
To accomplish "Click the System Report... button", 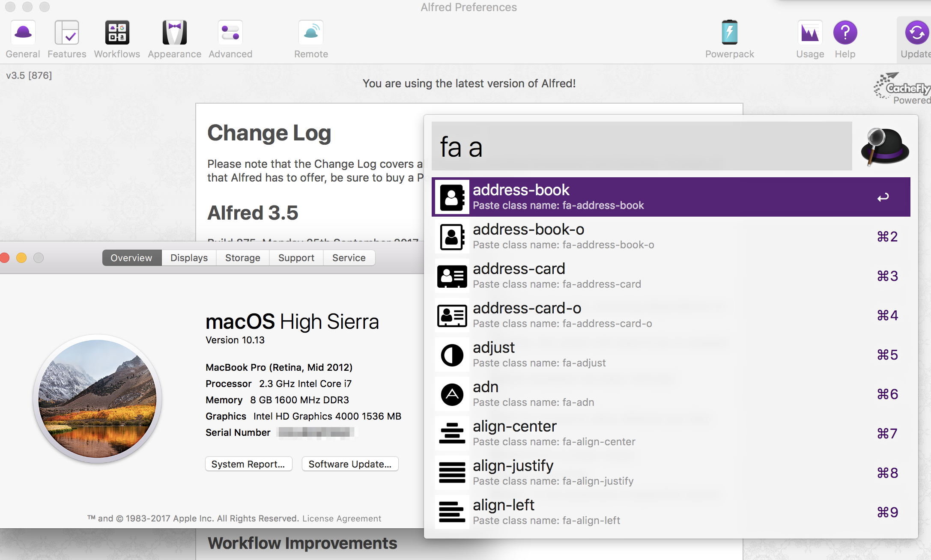I will coord(248,464).
